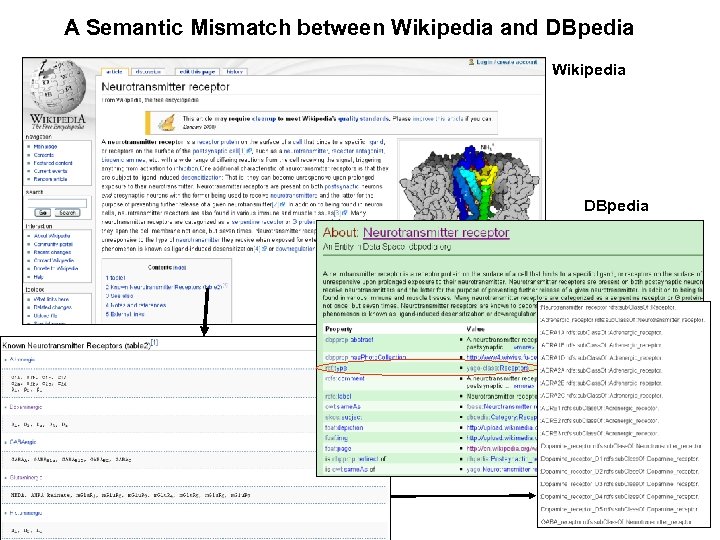Expand the Histaminergic receptor group
This screenshot has height=540, width=720.
click(x=26, y=513)
